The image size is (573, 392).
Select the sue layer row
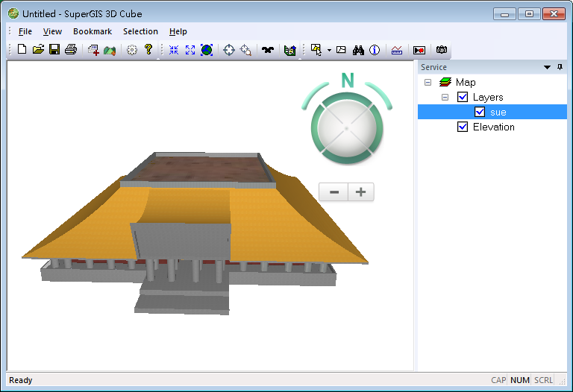(x=492, y=112)
